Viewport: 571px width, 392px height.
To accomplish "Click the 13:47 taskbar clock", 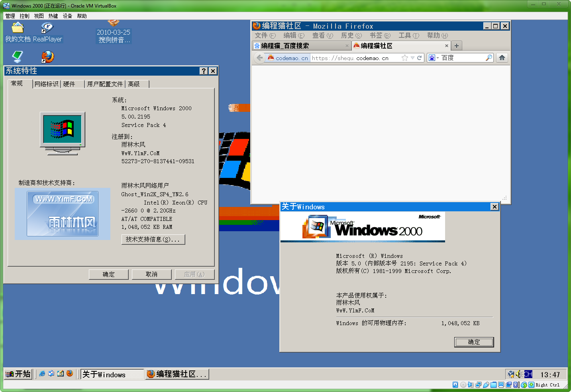I will [550, 374].
